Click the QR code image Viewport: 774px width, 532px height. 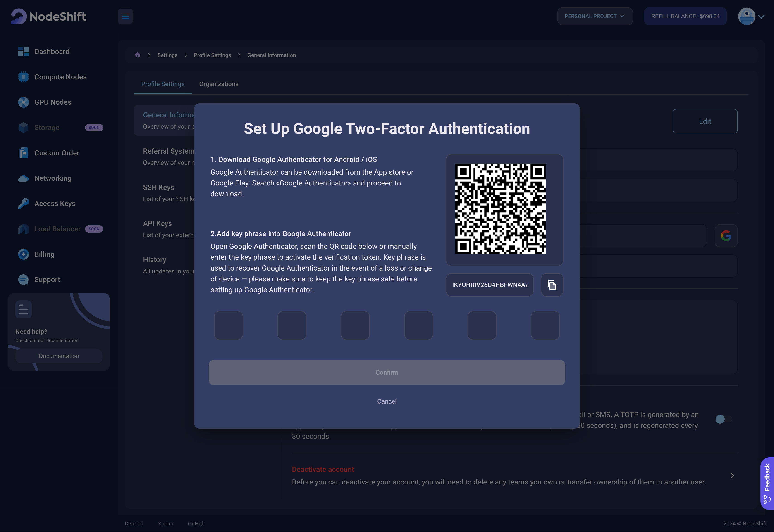pyautogui.click(x=501, y=209)
